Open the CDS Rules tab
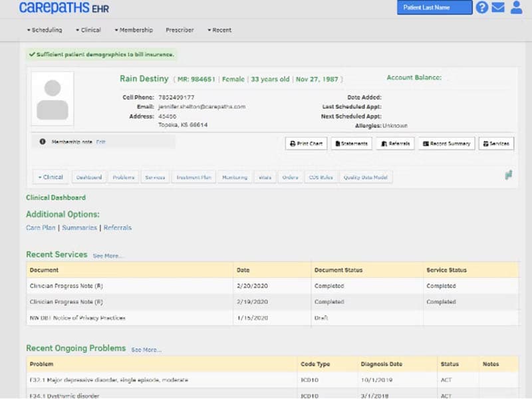This screenshot has width=532, height=399. coord(321,177)
